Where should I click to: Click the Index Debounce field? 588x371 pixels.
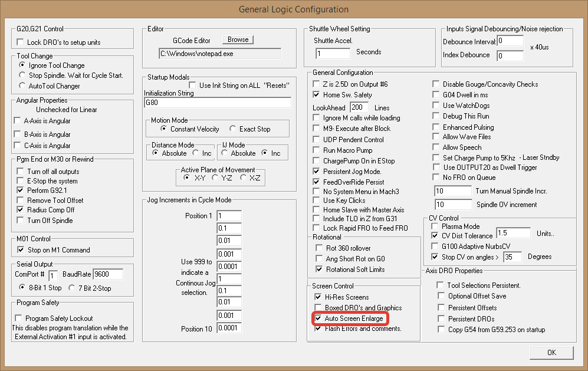510,56
